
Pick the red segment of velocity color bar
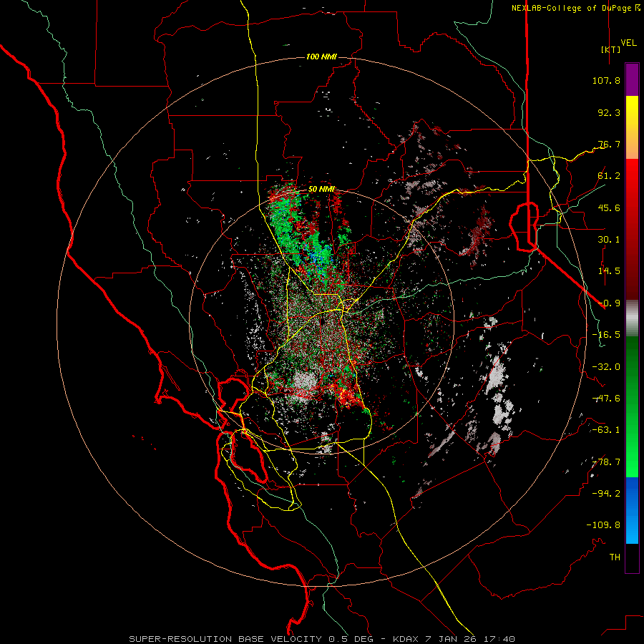632,229
